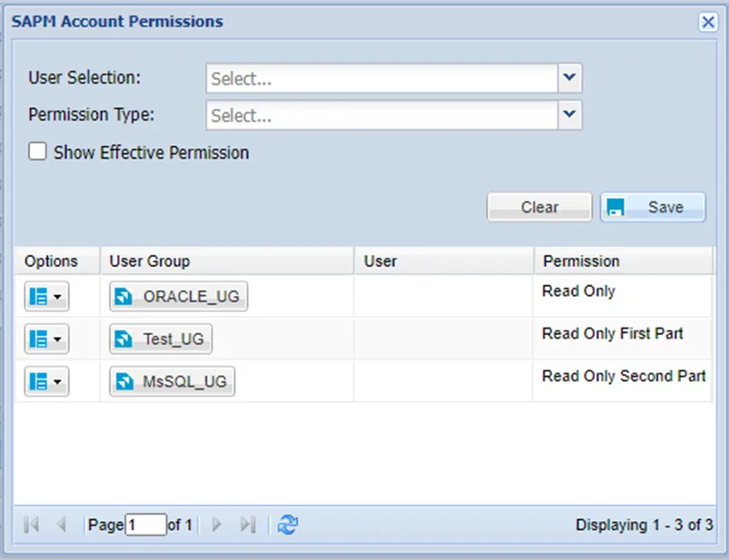Expand the Permission Type dropdown arrow

[x=569, y=114]
